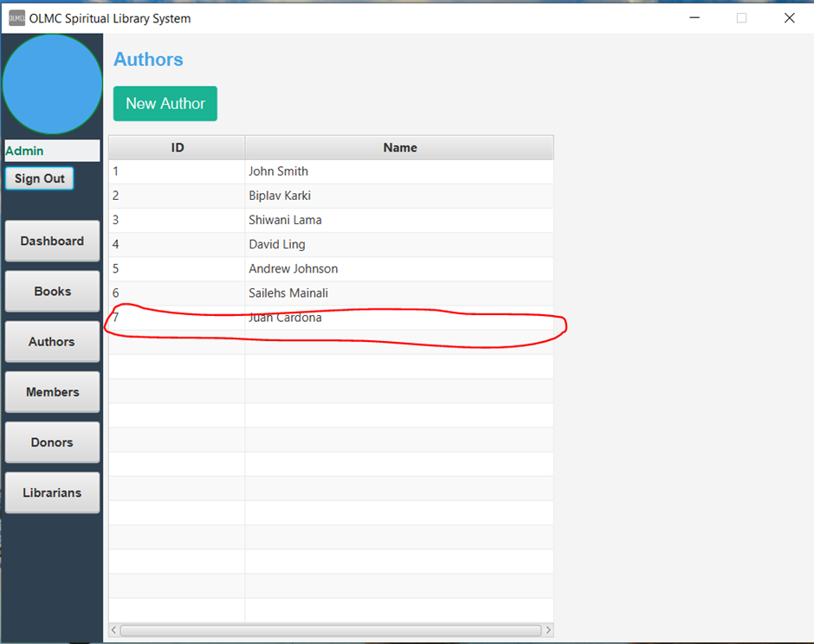
Task: Click the left arrow of horizontal scrollbar
Action: [x=113, y=630]
